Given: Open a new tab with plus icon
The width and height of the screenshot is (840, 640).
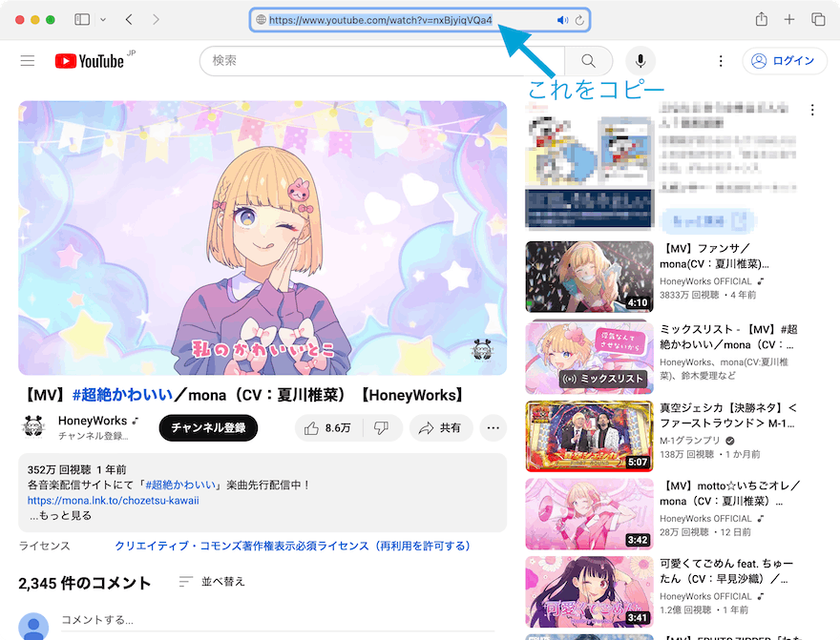Looking at the screenshot, I should [789, 20].
